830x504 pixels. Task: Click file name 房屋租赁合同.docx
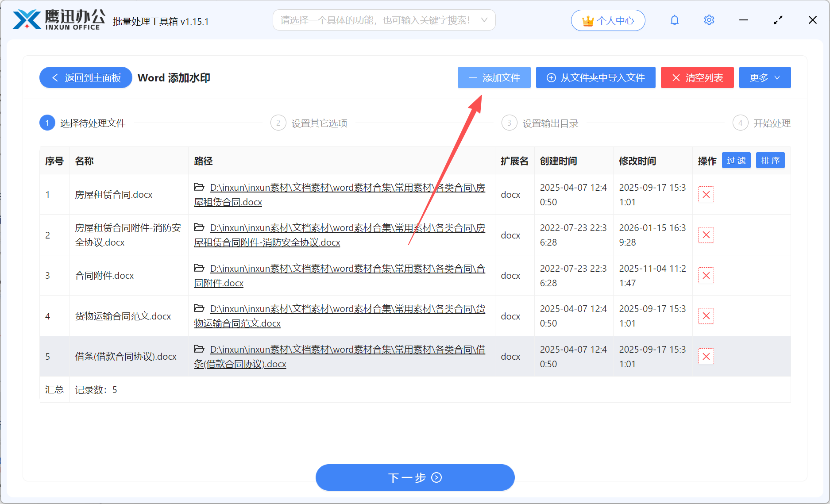tap(114, 195)
